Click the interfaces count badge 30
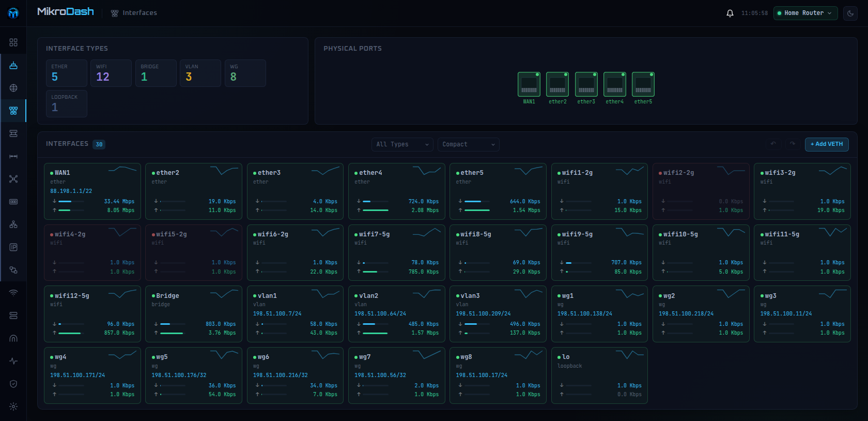This screenshot has height=421, width=868. [x=99, y=144]
